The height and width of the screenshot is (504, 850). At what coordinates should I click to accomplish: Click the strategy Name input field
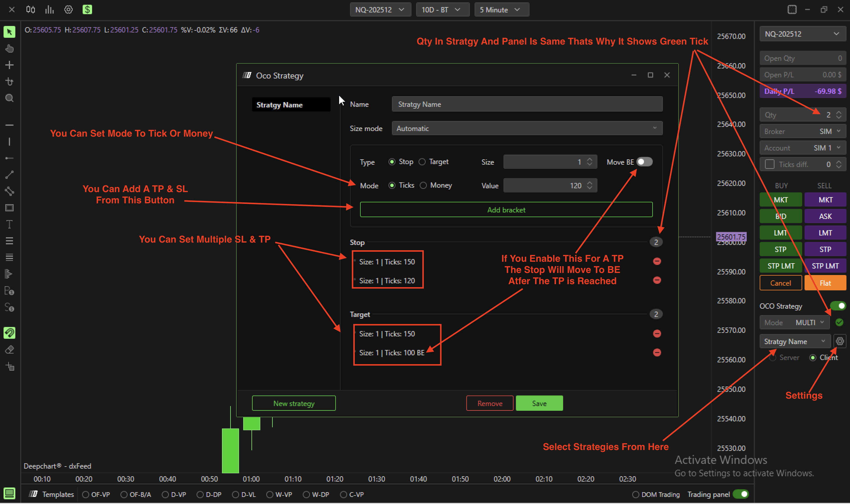[527, 104]
